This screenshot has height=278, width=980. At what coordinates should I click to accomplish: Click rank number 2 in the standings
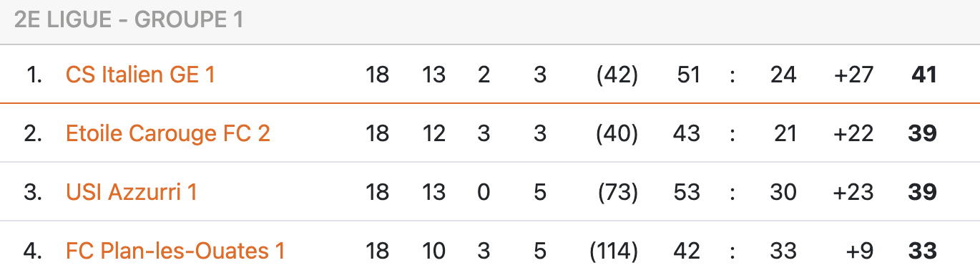click(33, 133)
